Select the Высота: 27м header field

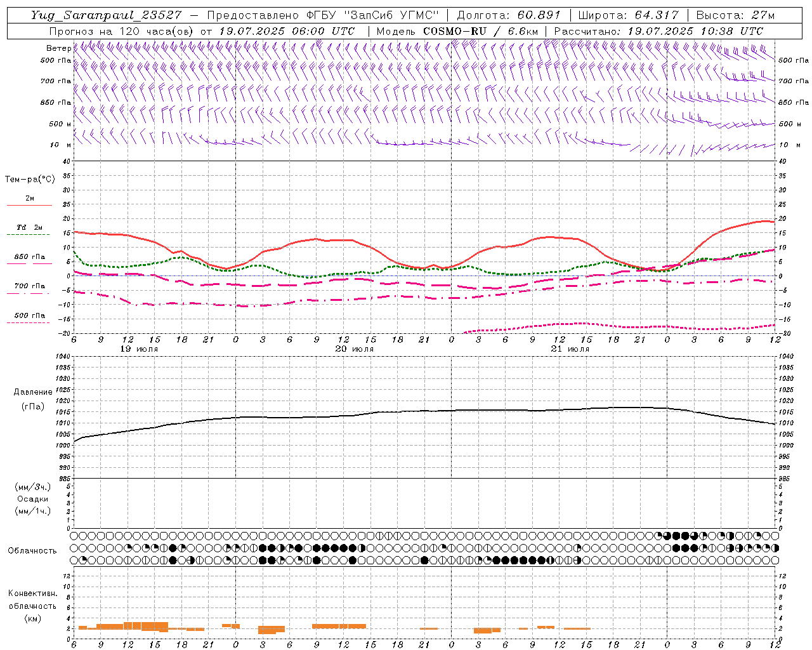point(735,15)
